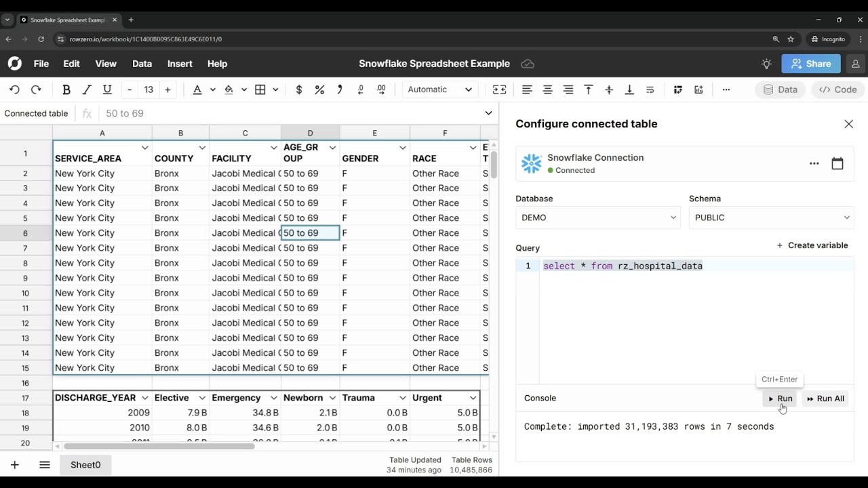Decrease font size with minus button
Image resolution: width=868 pixels, height=488 pixels.
click(130, 89)
